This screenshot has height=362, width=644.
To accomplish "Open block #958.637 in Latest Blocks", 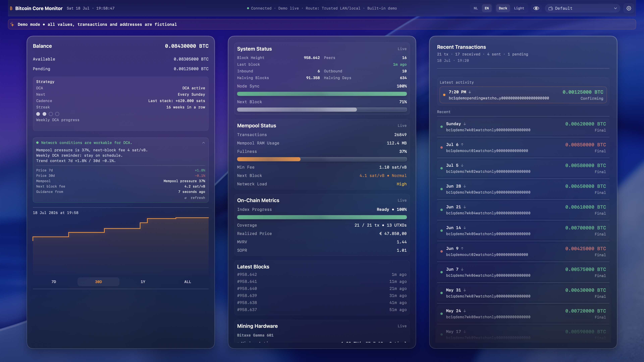I will pos(322,310).
